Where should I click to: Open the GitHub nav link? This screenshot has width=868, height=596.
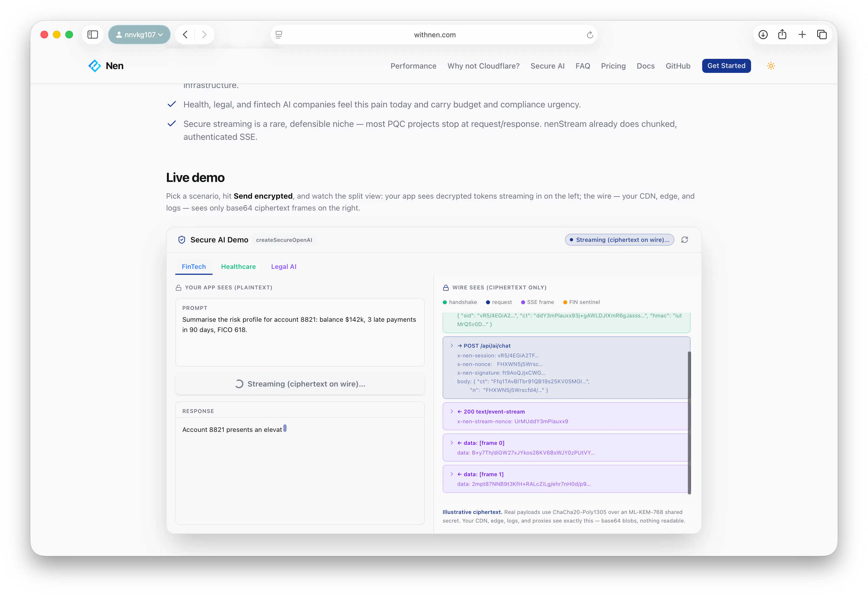tap(678, 66)
